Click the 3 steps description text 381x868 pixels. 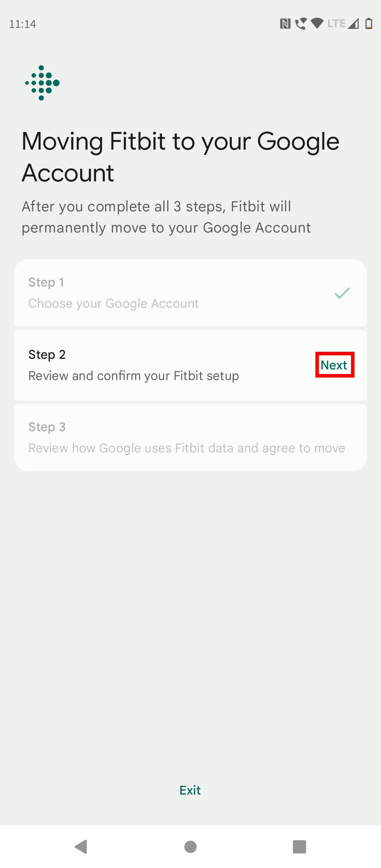click(x=166, y=217)
